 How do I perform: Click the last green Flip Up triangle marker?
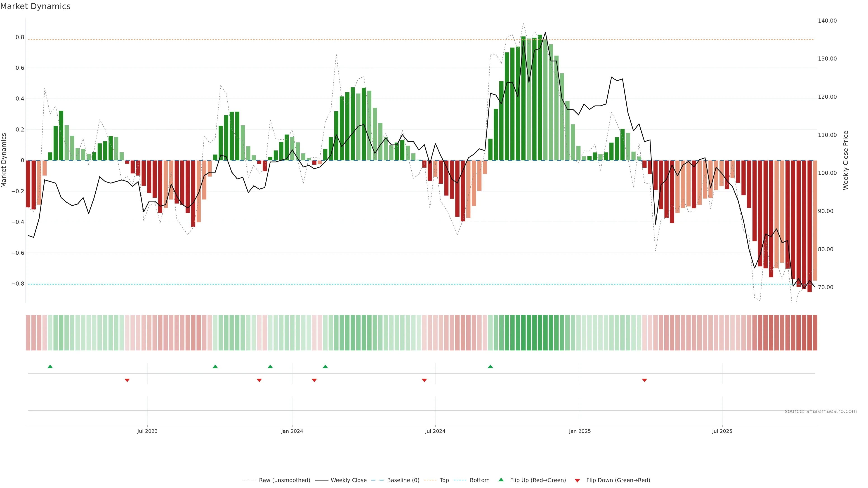490,366
